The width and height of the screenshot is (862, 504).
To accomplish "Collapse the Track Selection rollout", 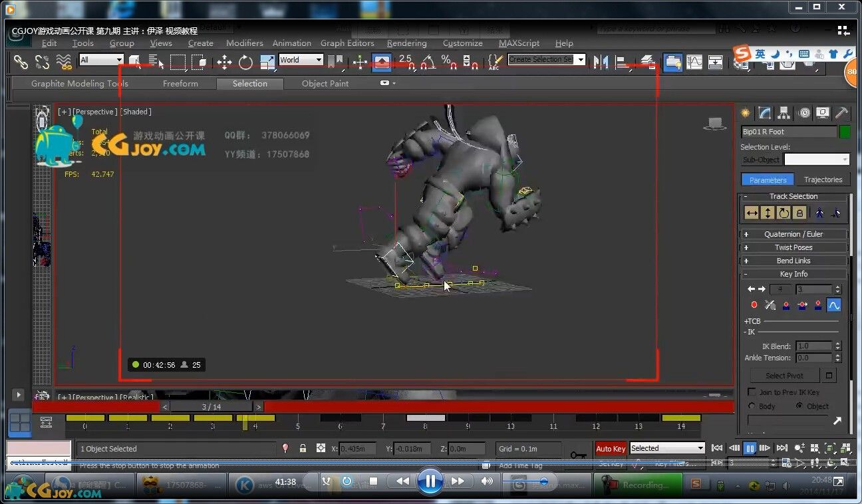I will click(x=793, y=196).
